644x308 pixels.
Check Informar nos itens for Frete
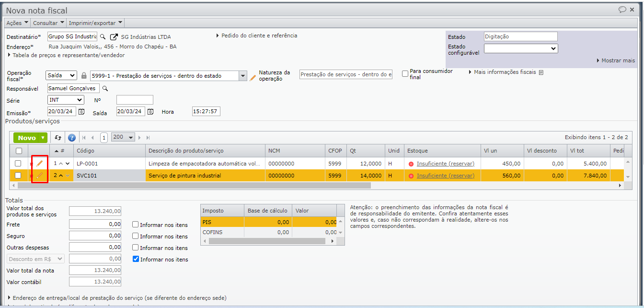(x=136, y=225)
